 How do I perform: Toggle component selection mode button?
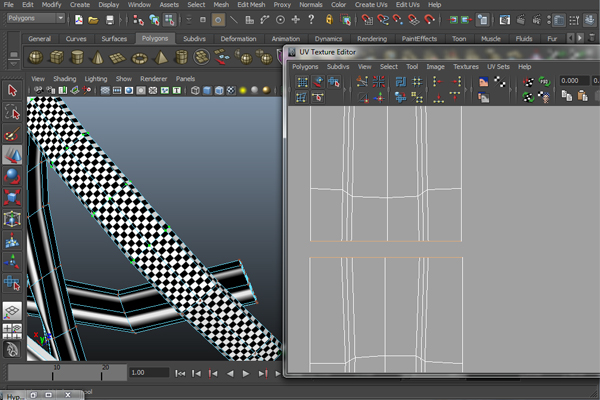[169, 20]
